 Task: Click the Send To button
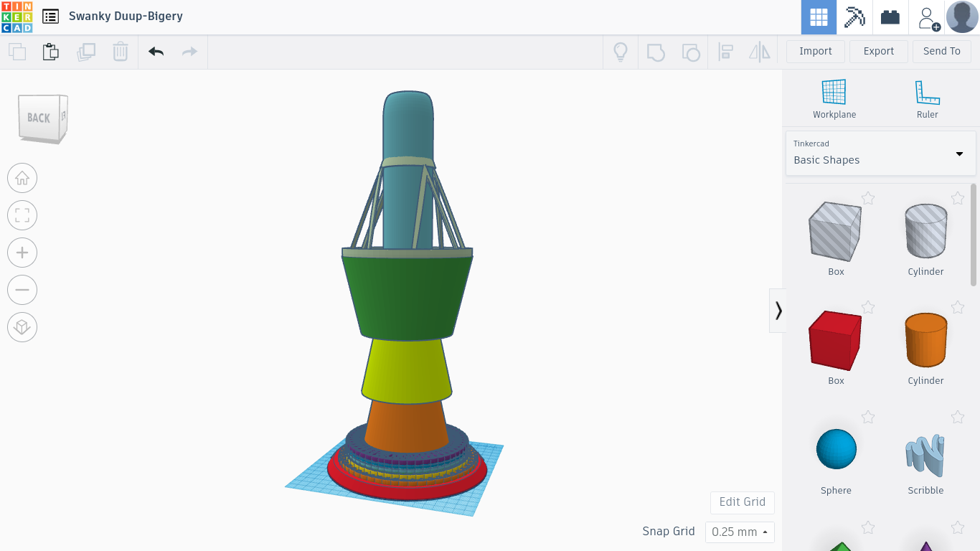click(x=942, y=52)
